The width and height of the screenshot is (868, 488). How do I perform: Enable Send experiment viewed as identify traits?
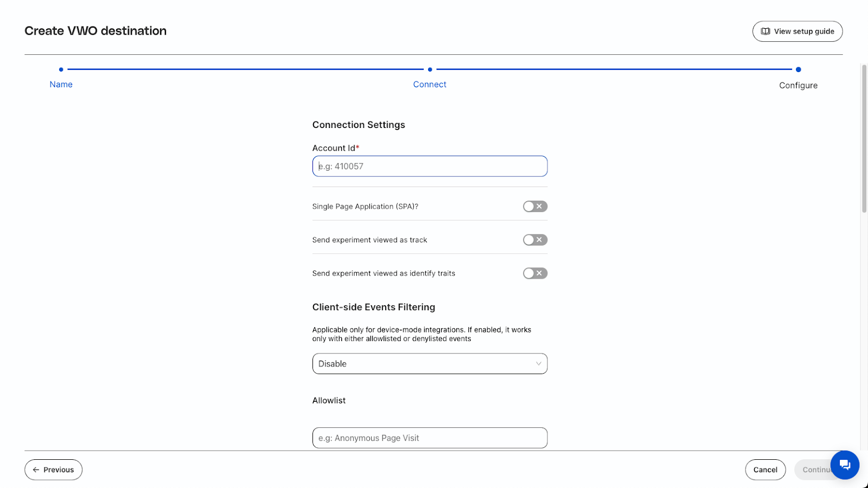tap(535, 273)
